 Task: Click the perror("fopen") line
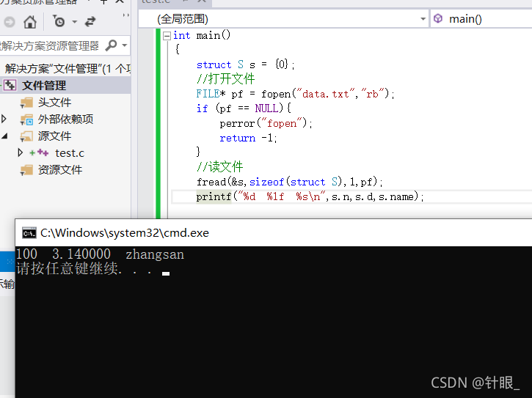click(266, 123)
